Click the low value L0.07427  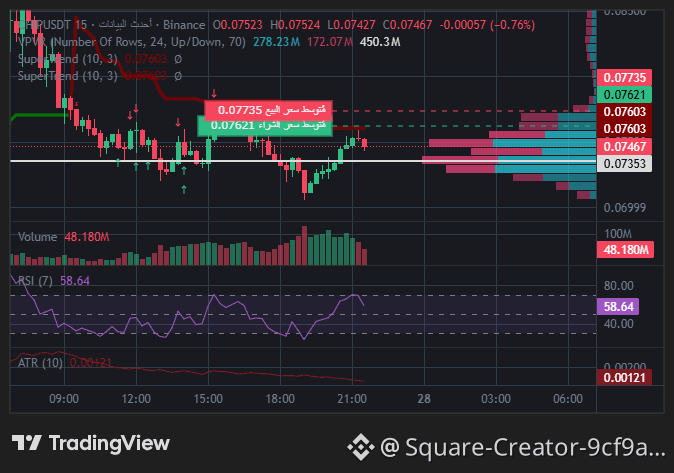point(351,25)
